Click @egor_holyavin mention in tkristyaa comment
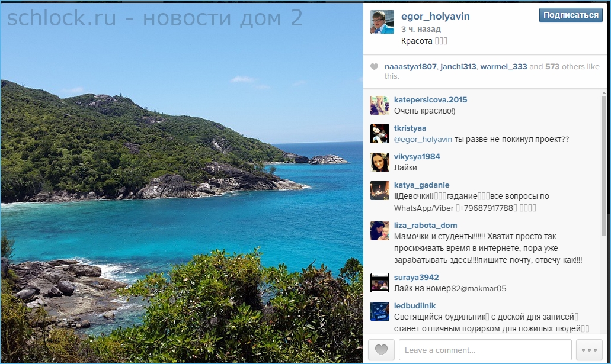Screen dimensions: 611x364 click(x=423, y=139)
